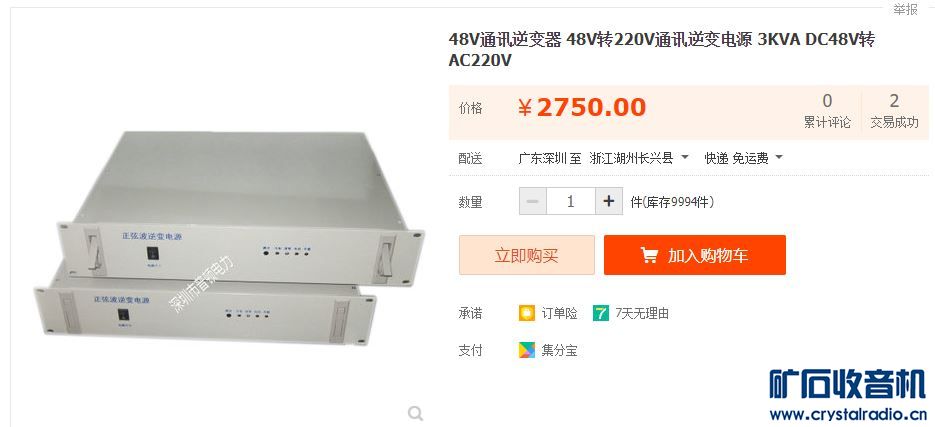Click the quantity input field

(x=571, y=202)
